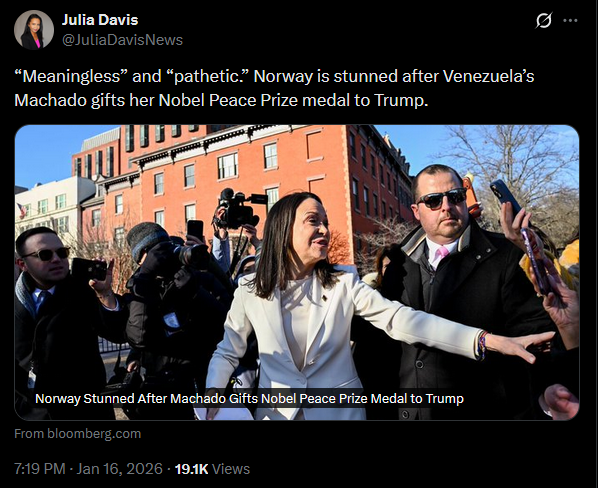Open the Bloomberg article preview image

tap(297, 272)
